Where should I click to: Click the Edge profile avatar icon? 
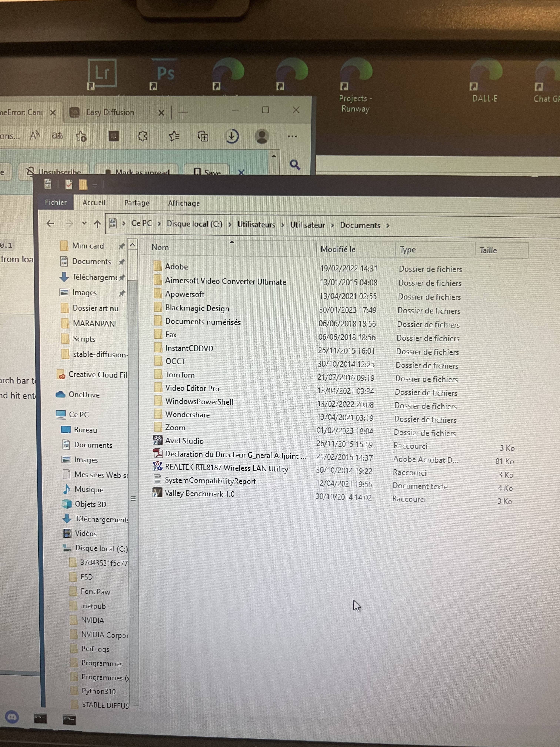point(262,136)
